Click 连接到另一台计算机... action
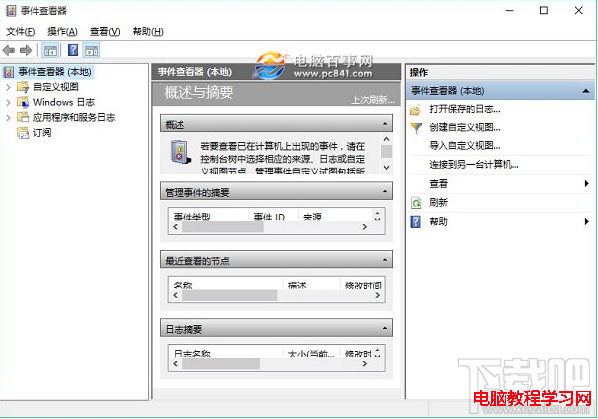The image size is (598, 419). pos(474,165)
